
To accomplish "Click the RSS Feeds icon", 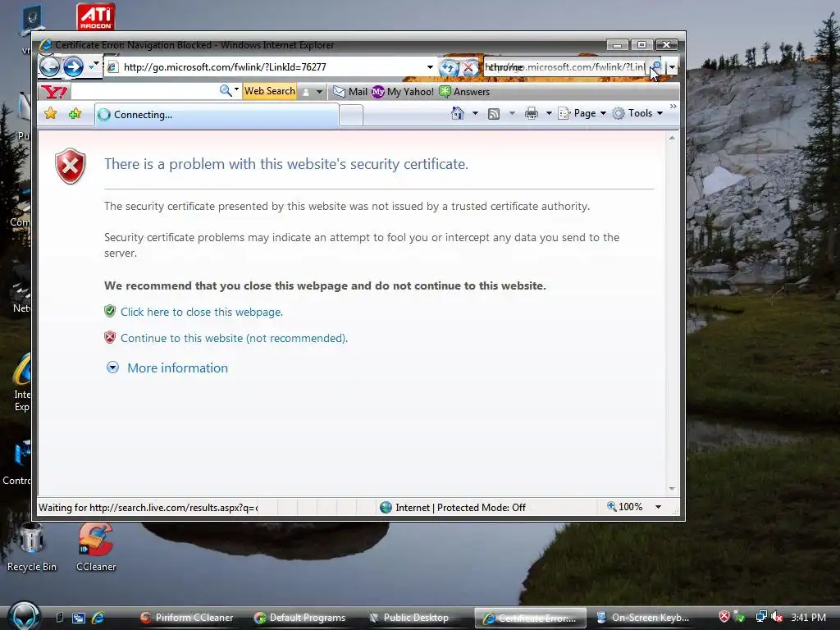I will pos(494,113).
